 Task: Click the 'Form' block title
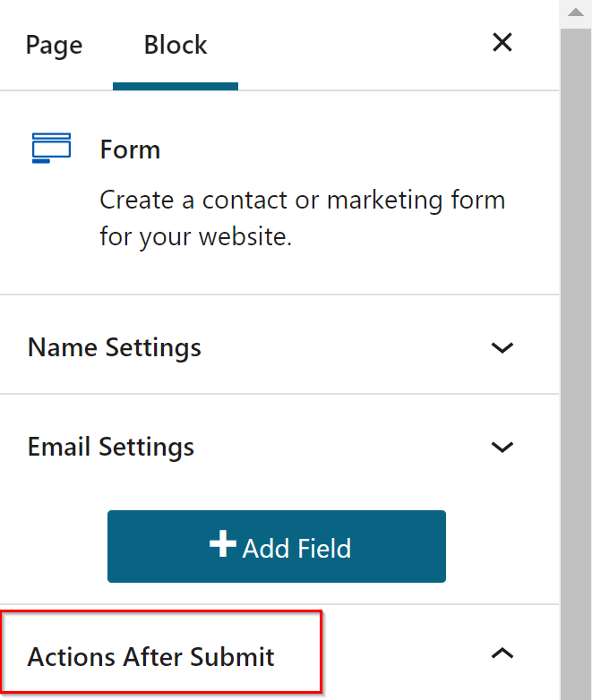click(130, 149)
